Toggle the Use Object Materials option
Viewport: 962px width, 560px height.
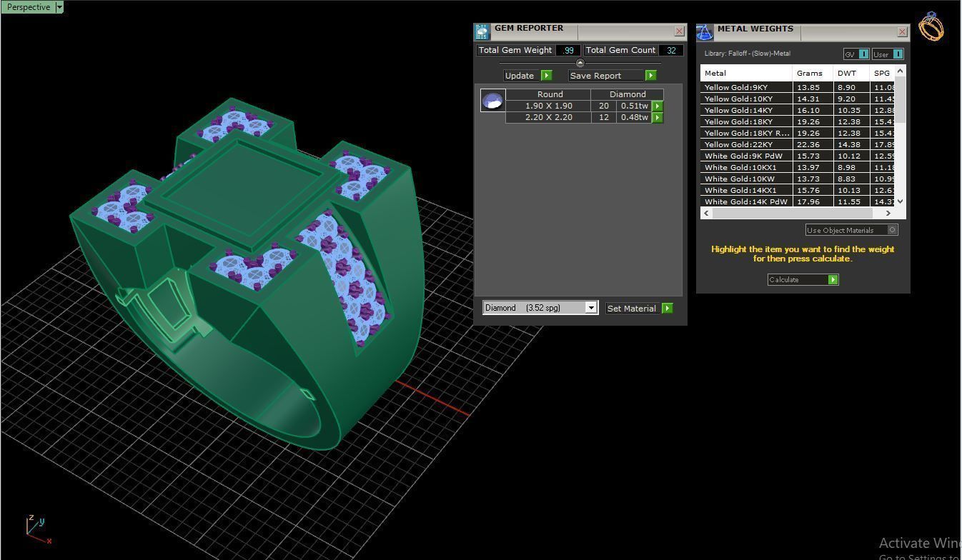click(x=851, y=230)
